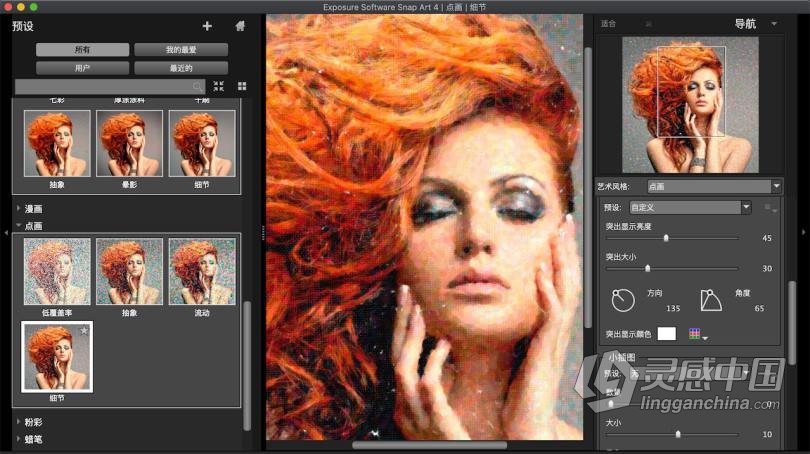
Task: Show 用户 user presets
Action: click(83, 68)
